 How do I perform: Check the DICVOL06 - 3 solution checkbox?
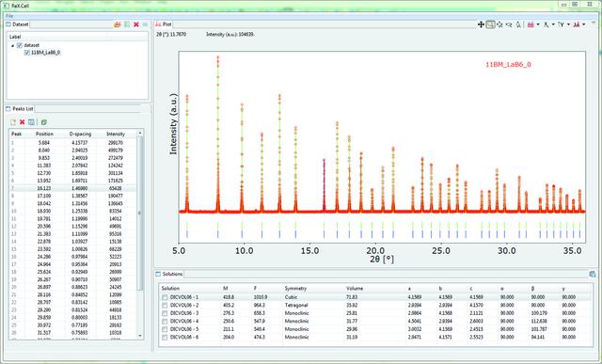[165, 313]
